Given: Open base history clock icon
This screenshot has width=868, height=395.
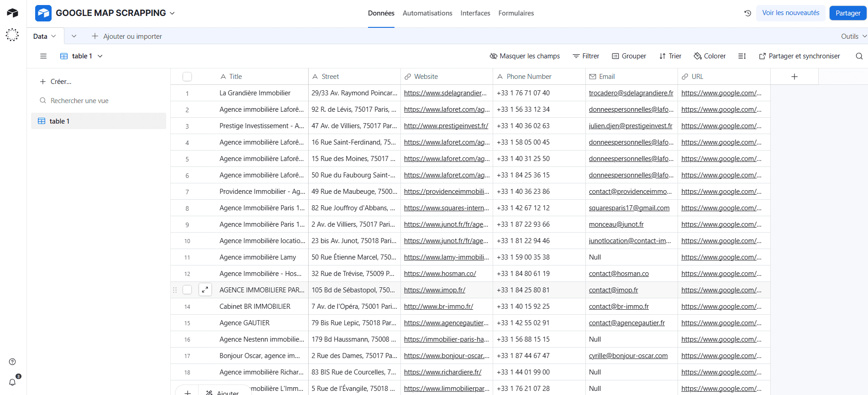Looking at the screenshot, I should (x=747, y=13).
